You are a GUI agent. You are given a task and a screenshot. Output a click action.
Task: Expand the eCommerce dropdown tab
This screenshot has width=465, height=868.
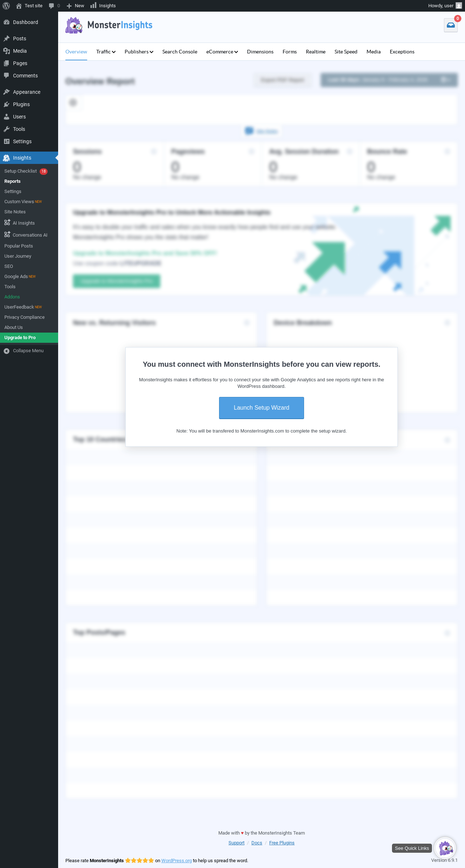[222, 52]
